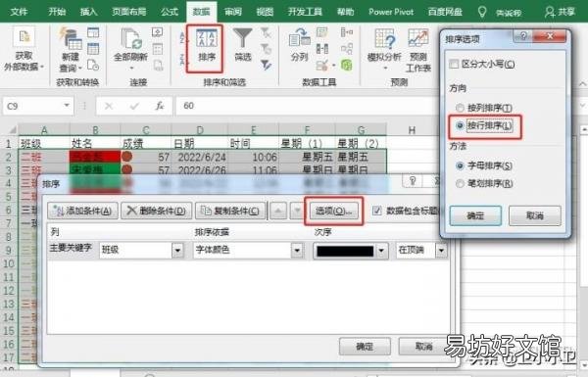The width and height of the screenshot is (588, 377).
Task: Click the 添加条件 button
Action: tap(82, 211)
